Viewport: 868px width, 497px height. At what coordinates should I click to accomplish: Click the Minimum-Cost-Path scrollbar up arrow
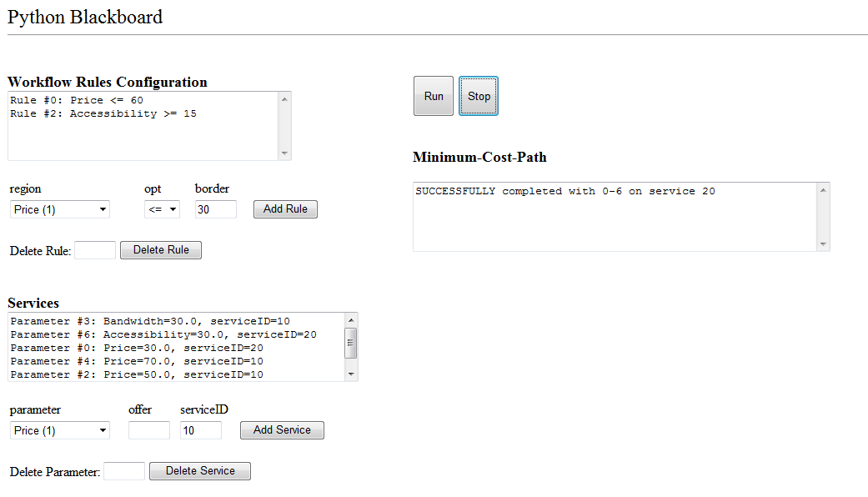pos(823,190)
